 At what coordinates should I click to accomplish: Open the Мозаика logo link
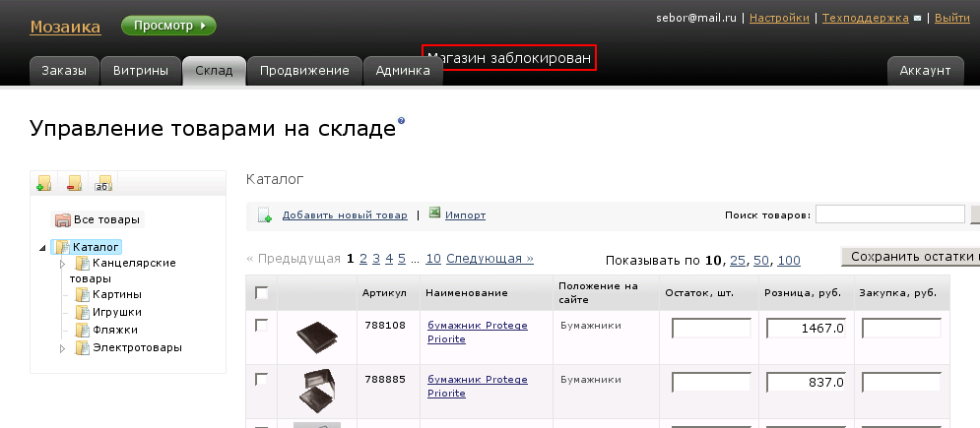click(x=66, y=27)
